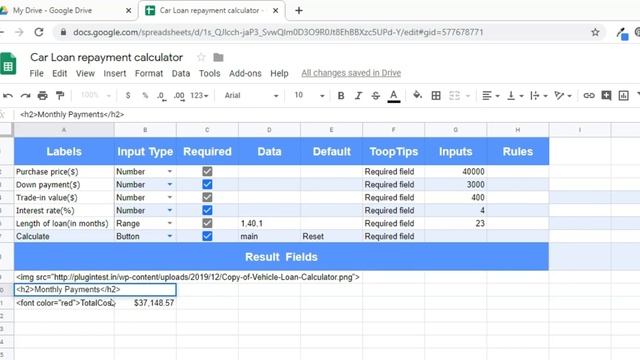Open a new browser tab
Viewport: 640px width, 360px height.
tap(299, 11)
